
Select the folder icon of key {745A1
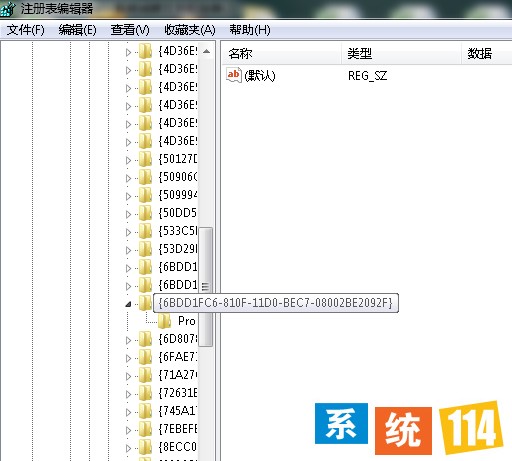145,411
